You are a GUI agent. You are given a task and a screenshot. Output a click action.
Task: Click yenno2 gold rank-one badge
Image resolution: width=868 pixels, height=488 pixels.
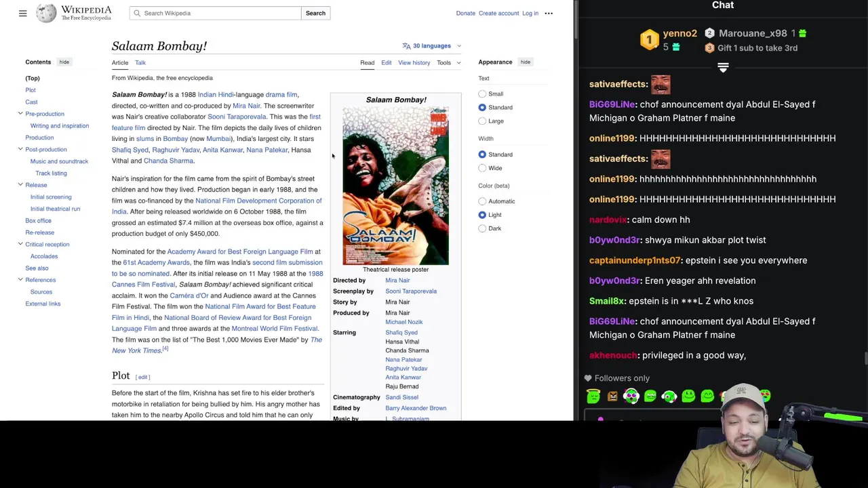649,40
